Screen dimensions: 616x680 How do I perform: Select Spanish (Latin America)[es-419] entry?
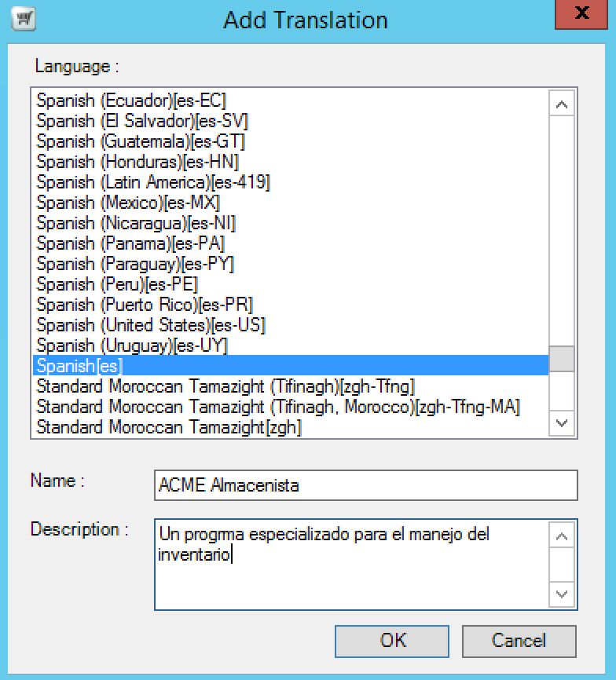point(153,182)
